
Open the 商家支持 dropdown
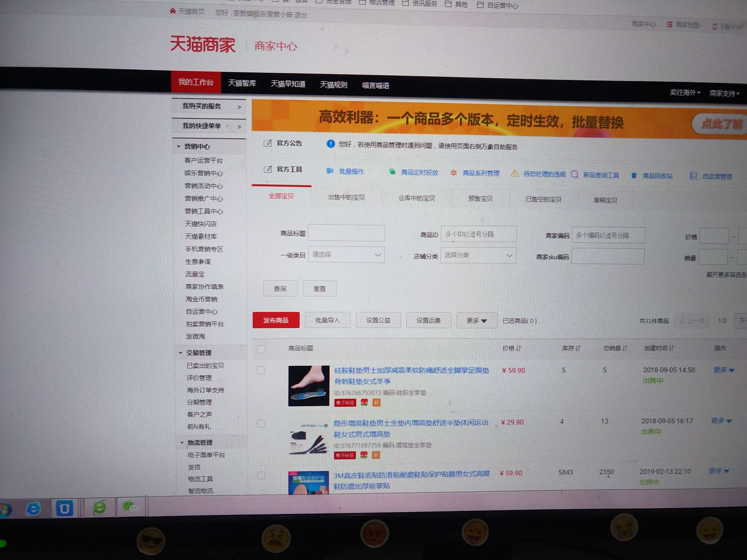point(724,93)
